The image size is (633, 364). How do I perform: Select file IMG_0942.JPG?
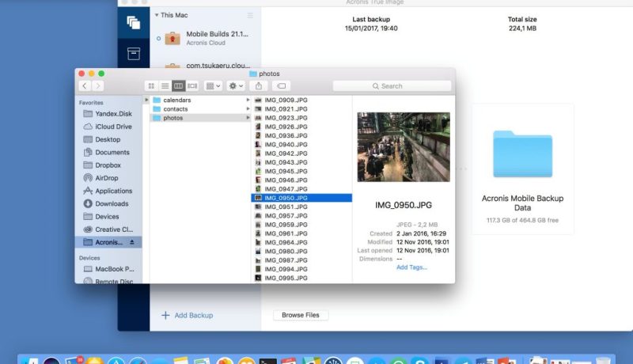point(301,154)
